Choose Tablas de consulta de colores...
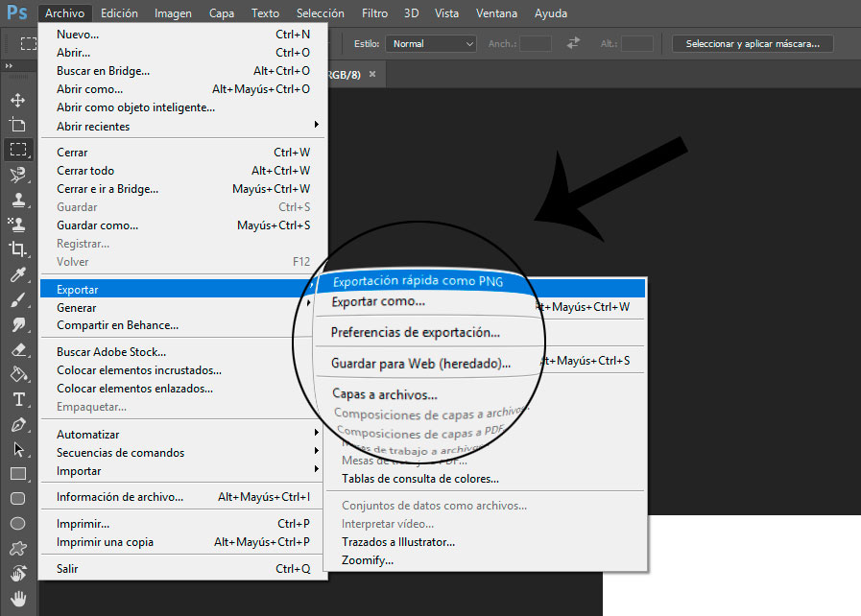861x616 pixels. point(485,479)
